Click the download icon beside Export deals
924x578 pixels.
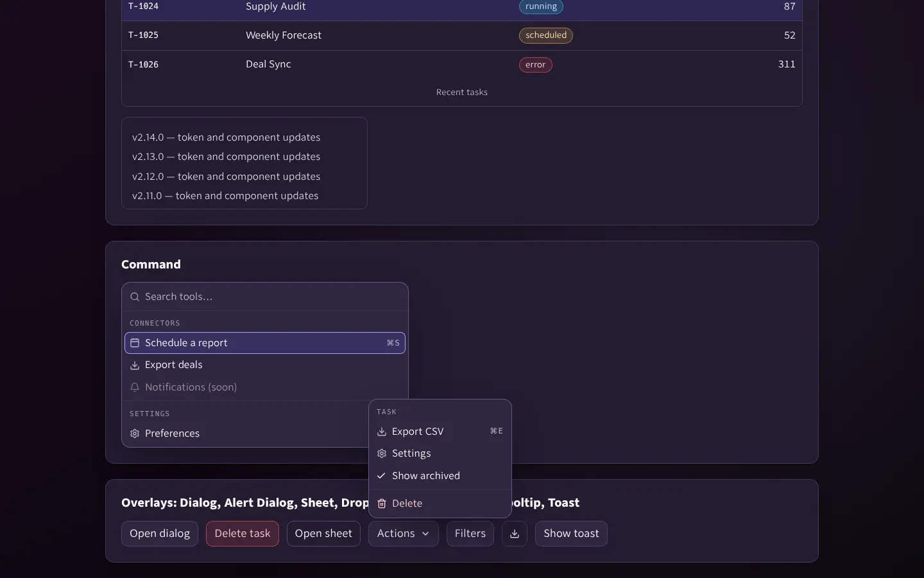135,365
